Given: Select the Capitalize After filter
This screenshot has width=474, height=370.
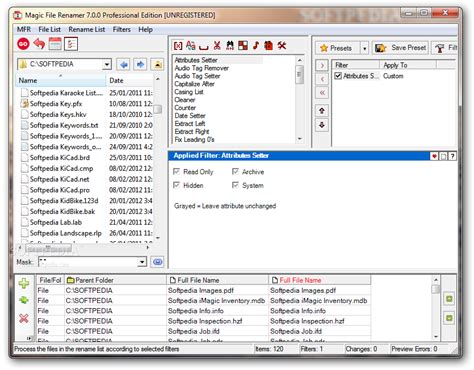Looking at the screenshot, I should (194, 84).
